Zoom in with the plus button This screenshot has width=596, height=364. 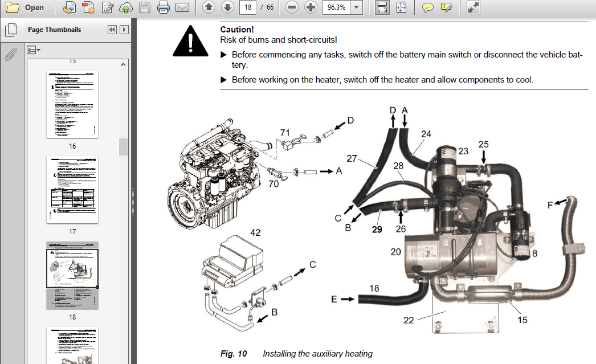(311, 7)
